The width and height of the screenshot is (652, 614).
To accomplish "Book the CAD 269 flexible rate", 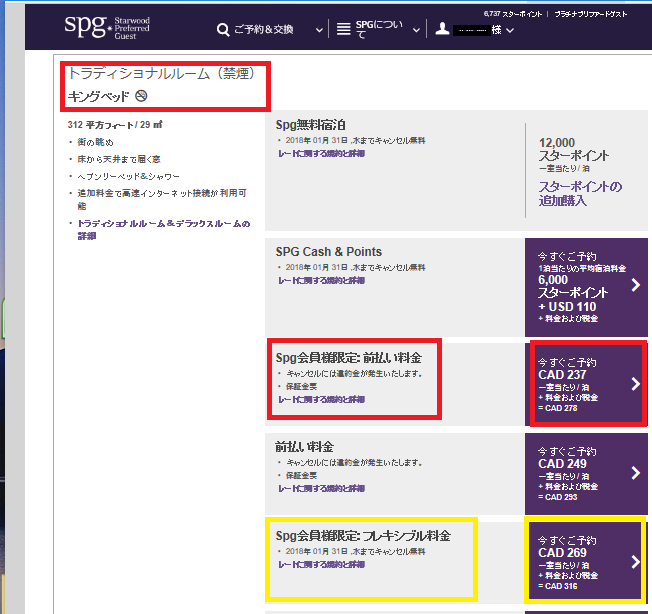I will [586, 562].
